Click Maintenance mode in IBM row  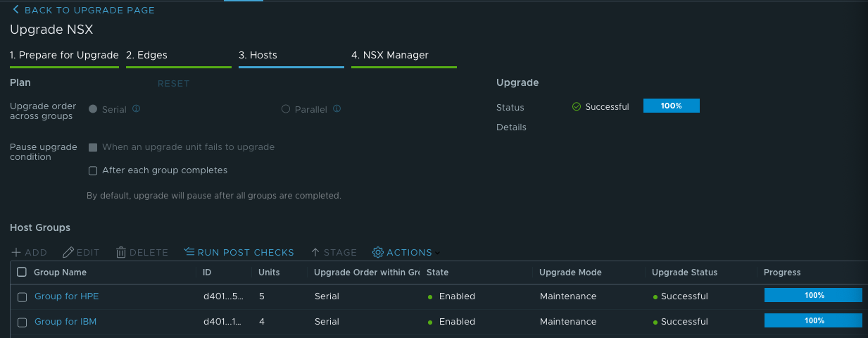point(568,322)
